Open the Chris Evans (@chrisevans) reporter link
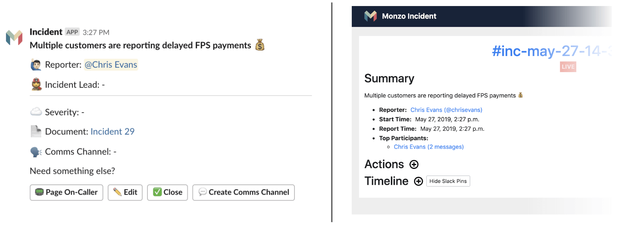This screenshot has width=644, height=232. coord(446,110)
